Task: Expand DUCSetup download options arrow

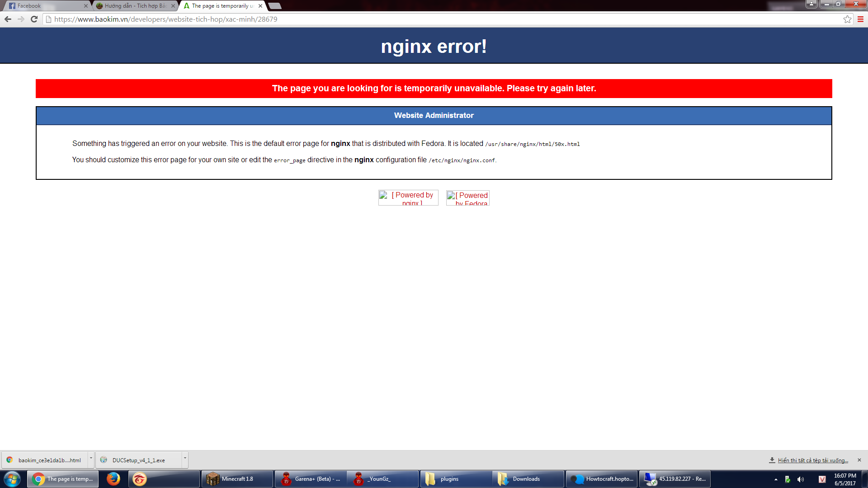Action: 185,458
